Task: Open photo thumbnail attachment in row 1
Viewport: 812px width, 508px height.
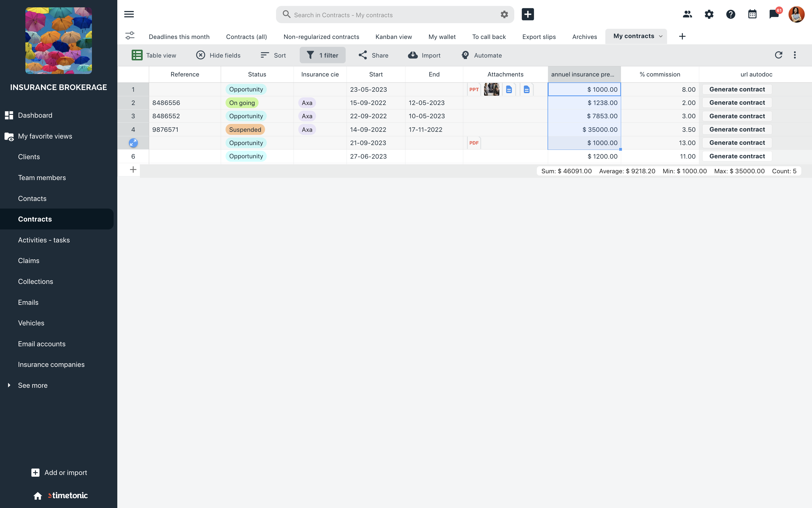Action: tap(491, 89)
